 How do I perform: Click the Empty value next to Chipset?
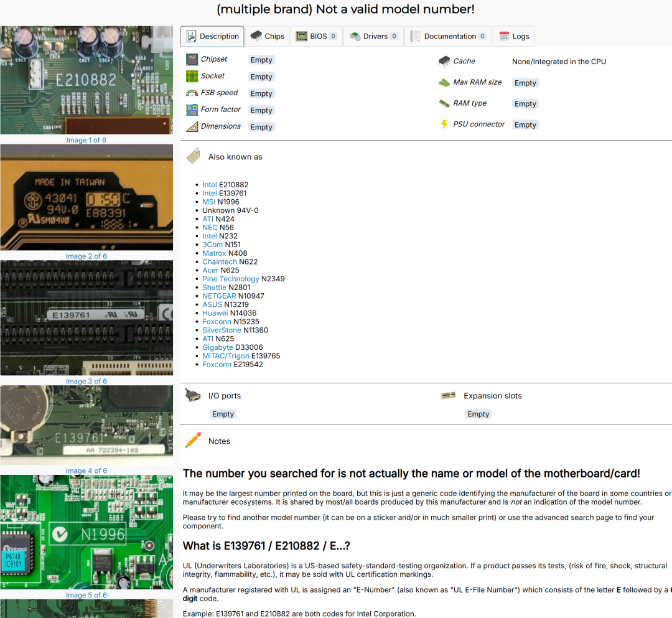coord(261,60)
